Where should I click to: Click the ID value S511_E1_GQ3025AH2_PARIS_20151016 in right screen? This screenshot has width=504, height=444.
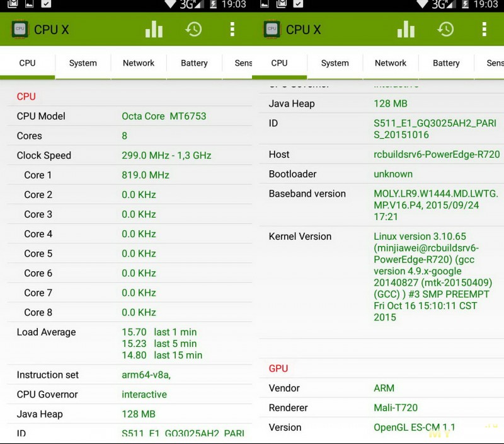435,129
